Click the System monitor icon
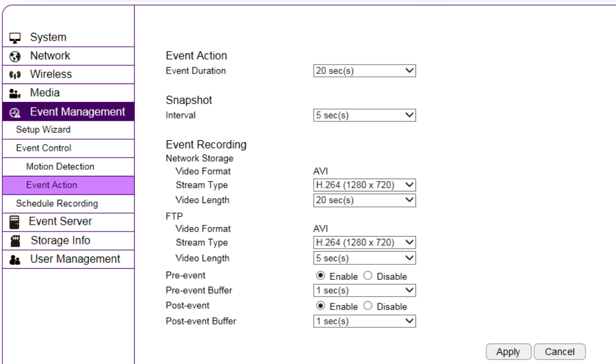 pos(15,38)
